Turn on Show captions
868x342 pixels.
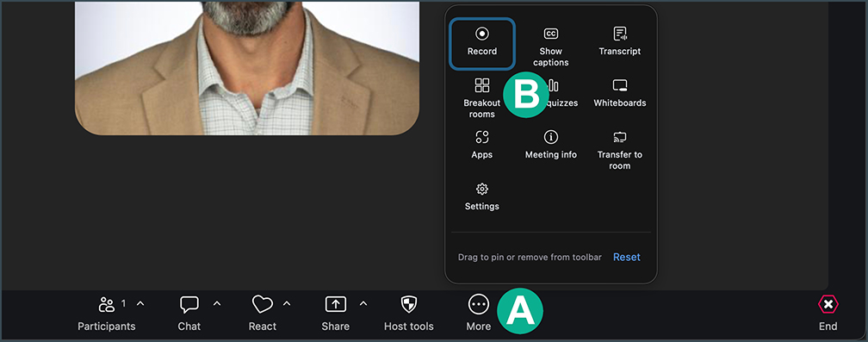(551, 47)
